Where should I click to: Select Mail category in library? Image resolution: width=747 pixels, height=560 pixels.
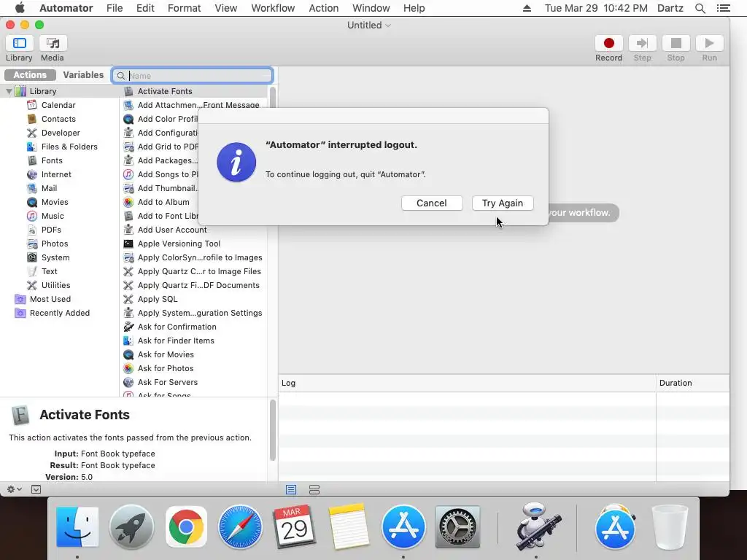click(x=49, y=188)
